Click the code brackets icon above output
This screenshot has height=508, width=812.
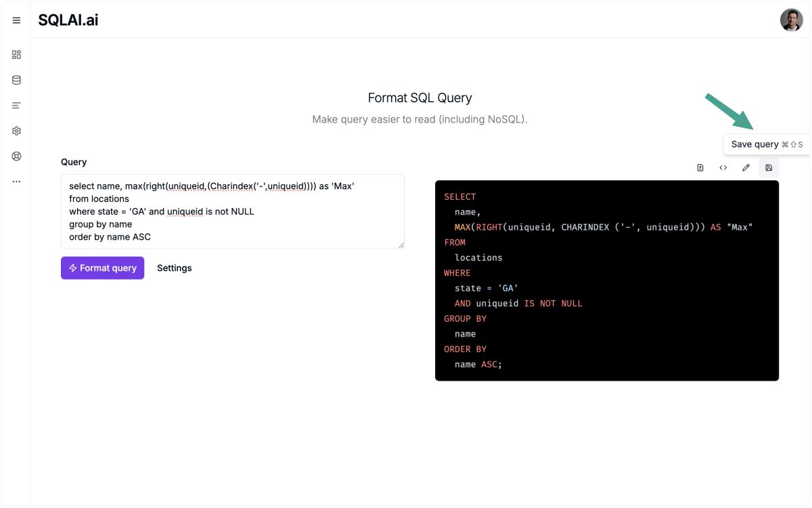point(723,167)
